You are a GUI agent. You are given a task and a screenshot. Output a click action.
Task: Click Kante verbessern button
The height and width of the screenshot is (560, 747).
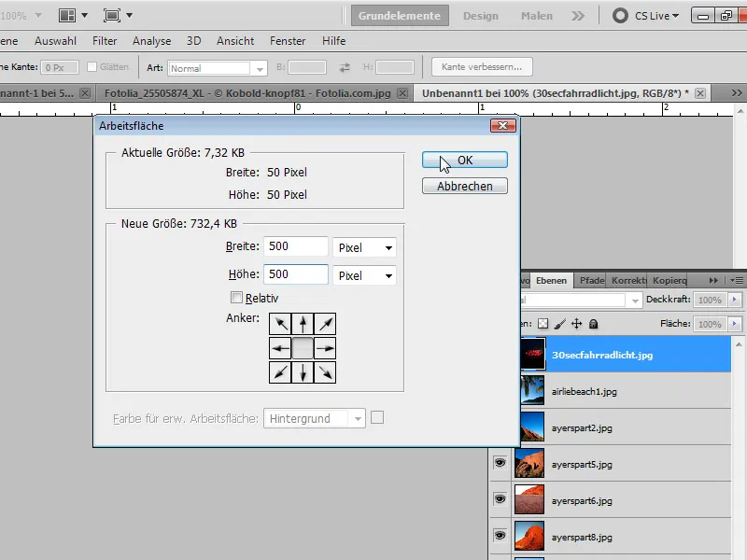tap(482, 66)
